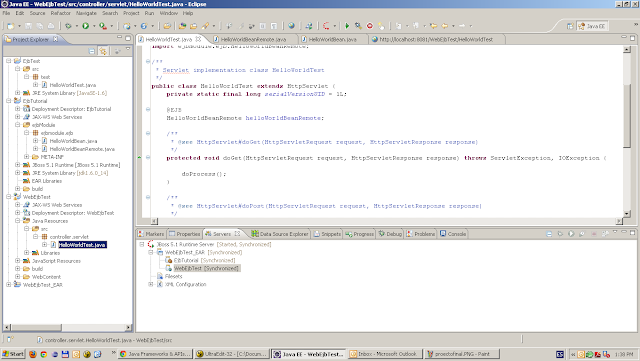The width and height of the screenshot is (640, 361).
Task: Click the Back navigation arrow icon
Action: [445, 26]
